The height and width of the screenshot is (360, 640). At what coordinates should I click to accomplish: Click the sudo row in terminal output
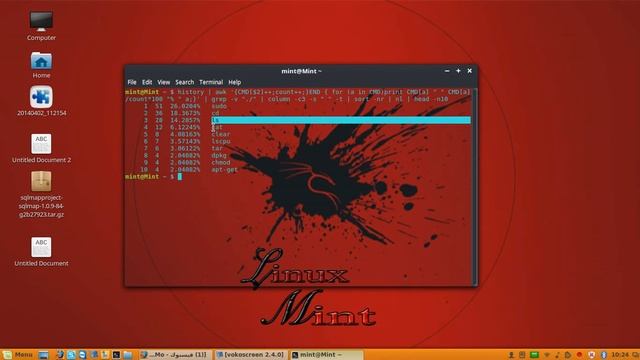tap(298, 106)
